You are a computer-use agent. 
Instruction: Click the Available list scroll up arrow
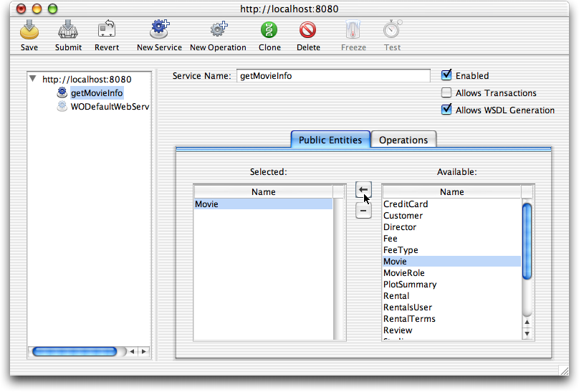527,322
